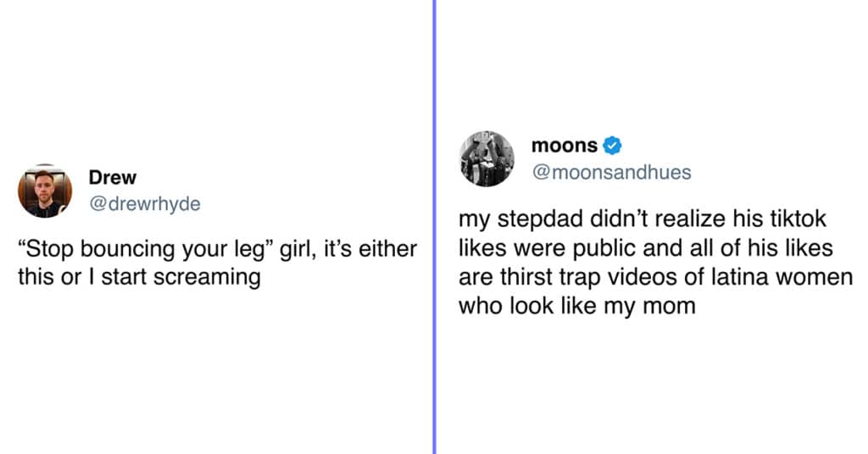Viewport: 868px width, 454px height.
Task: Click the purple vertical divider line
Action: (x=435, y=227)
